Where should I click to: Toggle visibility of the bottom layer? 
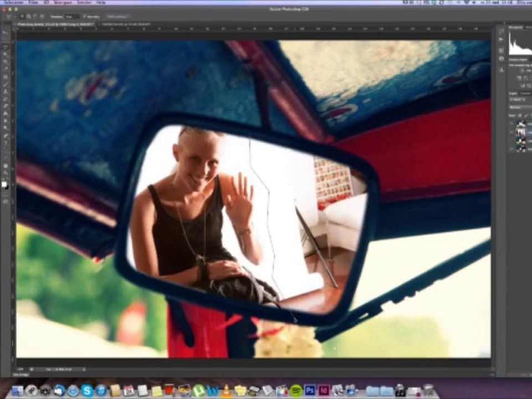pyautogui.click(x=511, y=149)
